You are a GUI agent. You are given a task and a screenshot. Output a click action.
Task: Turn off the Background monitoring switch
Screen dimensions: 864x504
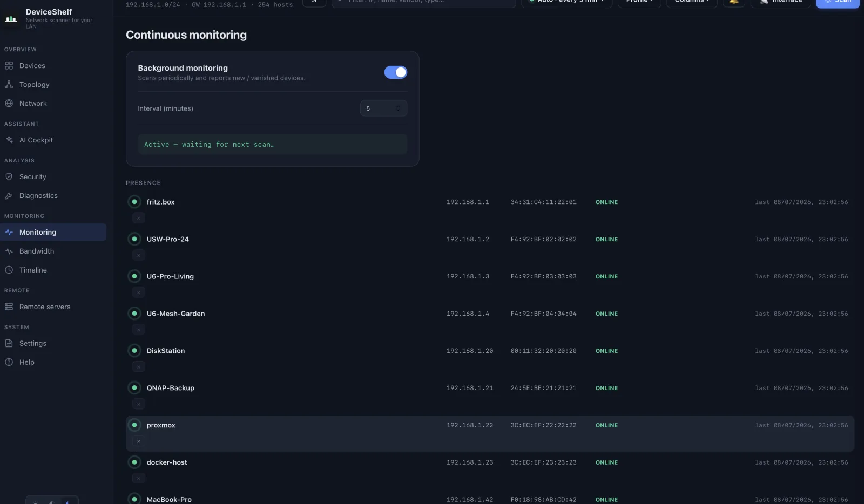[395, 72]
